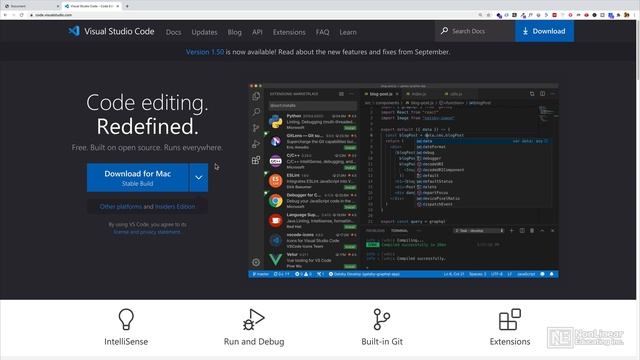Click the Visual Studio Code logo icon
Viewport: 640px width, 360px height.
point(74,31)
